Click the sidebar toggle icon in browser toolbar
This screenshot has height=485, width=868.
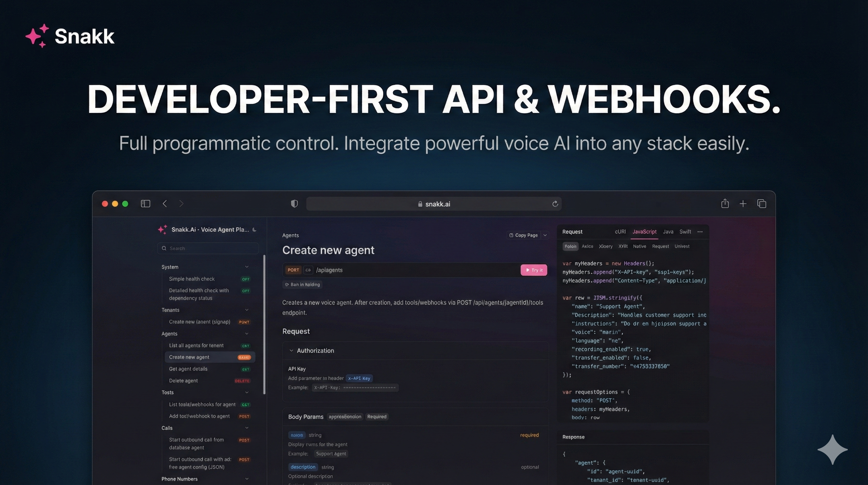(145, 204)
